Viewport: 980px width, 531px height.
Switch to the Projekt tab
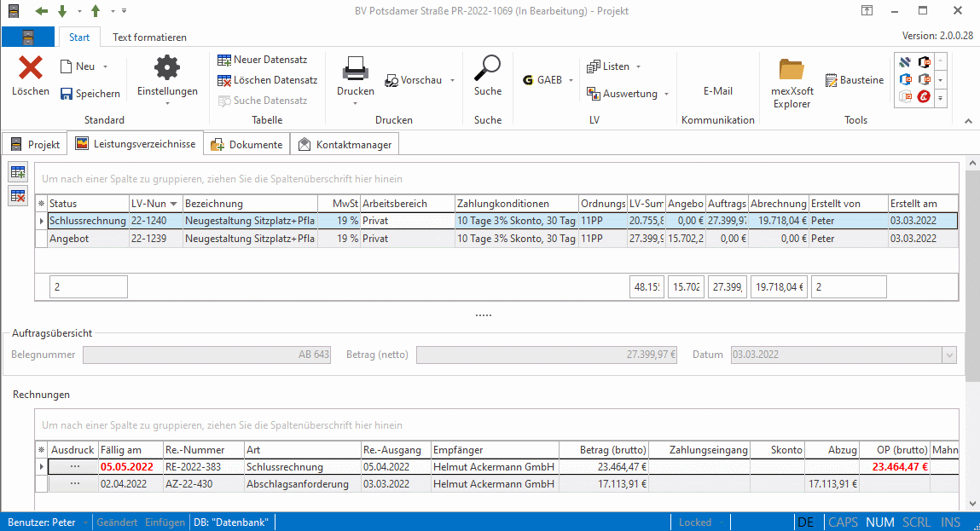[x=36, y=144]
